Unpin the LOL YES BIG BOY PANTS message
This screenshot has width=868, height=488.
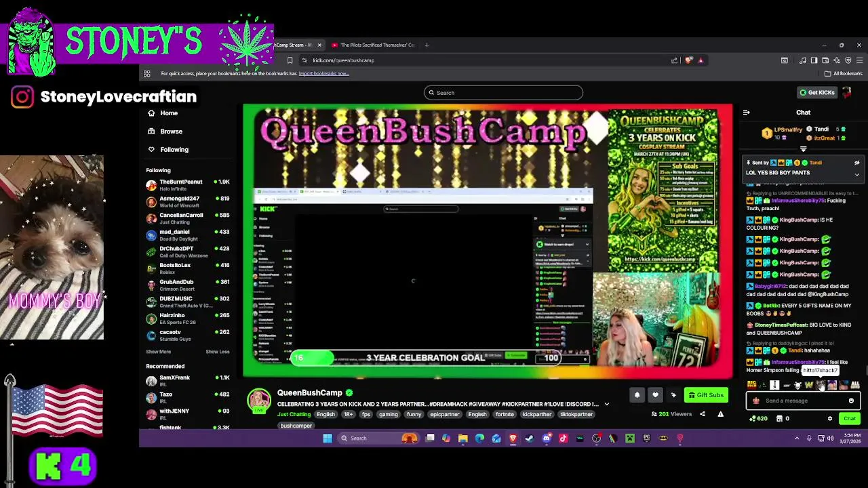pos(856,163)
